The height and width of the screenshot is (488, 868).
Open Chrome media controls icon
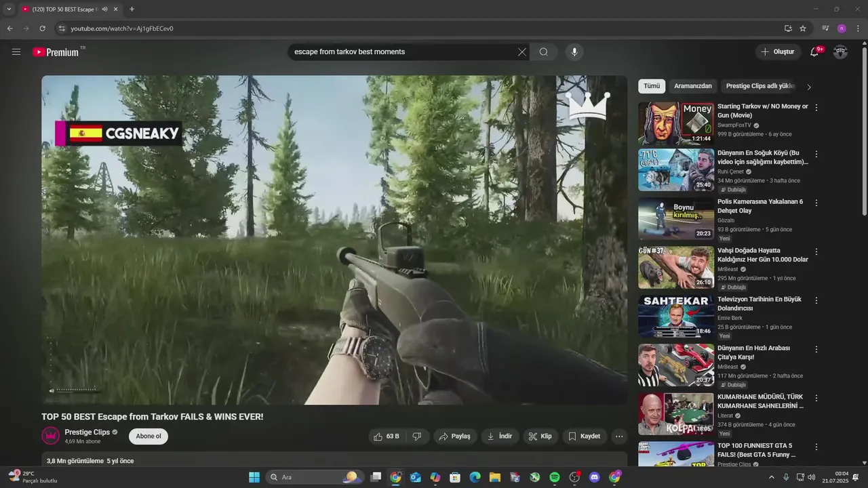825,28
